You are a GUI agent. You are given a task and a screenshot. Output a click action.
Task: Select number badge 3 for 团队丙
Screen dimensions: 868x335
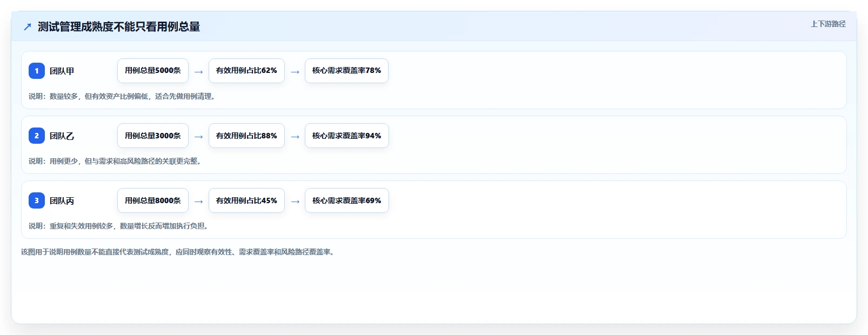(x=37, y=200)
